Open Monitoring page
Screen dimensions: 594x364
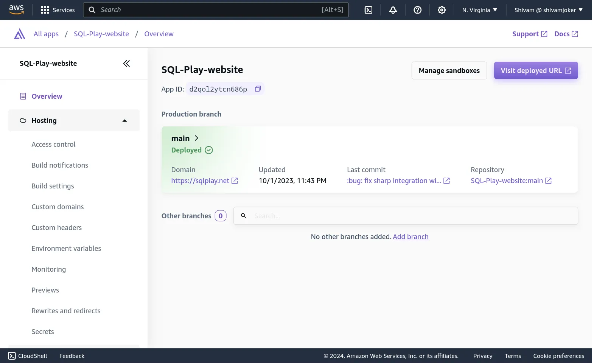click(48, 269)
